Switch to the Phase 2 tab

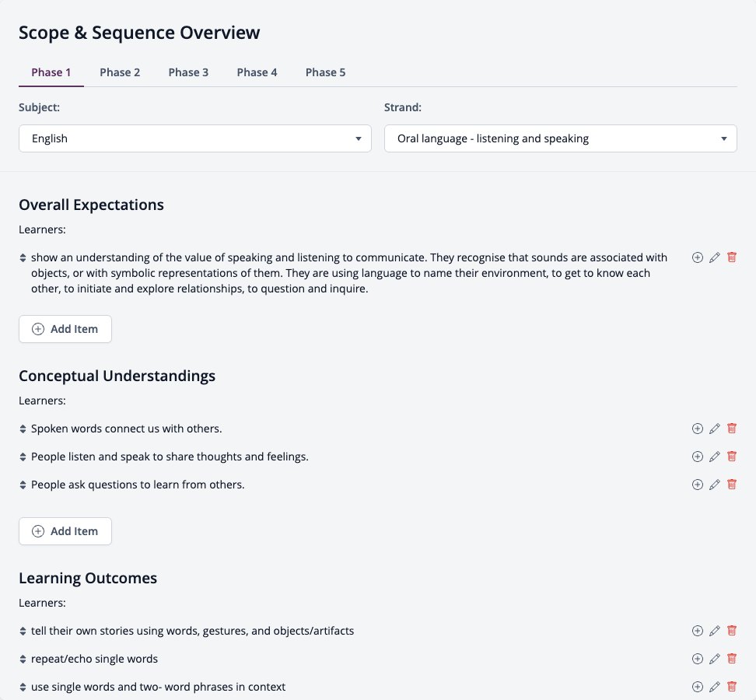coord(120,72)
